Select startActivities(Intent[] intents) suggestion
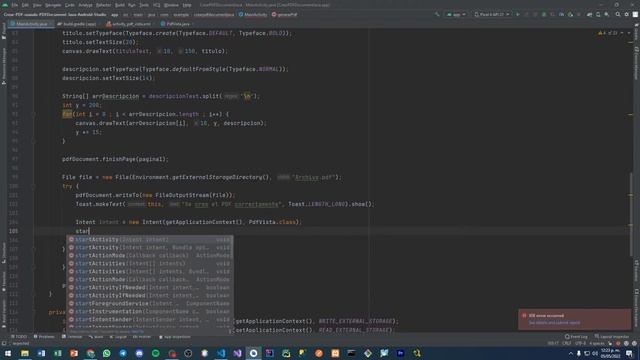Screen dimensions: 640x360 [150, 264]
